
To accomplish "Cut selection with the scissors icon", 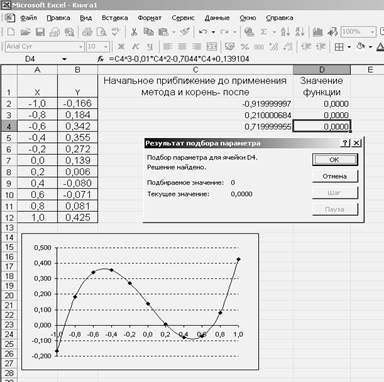I will click(134, 32).
